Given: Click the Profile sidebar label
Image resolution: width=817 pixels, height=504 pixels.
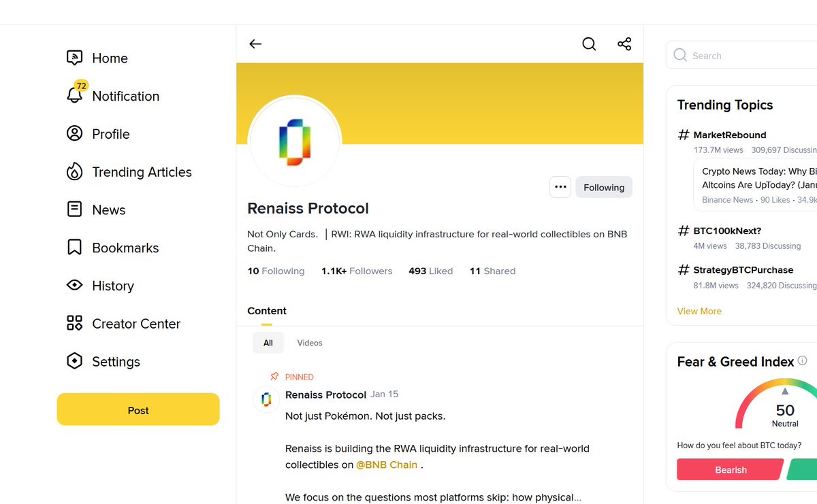Looking at the screenshot, I should pos(110,135).
